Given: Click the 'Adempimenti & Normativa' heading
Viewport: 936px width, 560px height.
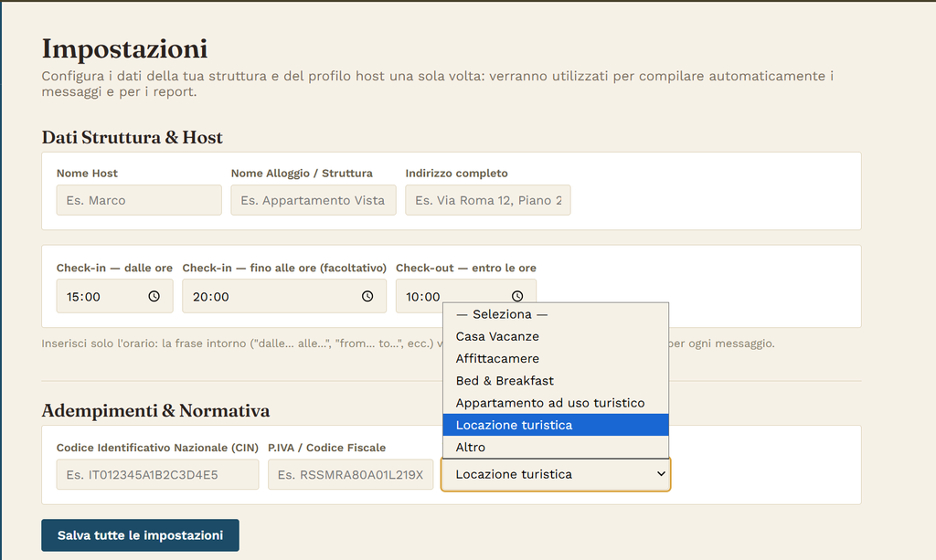Looking at the screenshot, I should [155, 410].
